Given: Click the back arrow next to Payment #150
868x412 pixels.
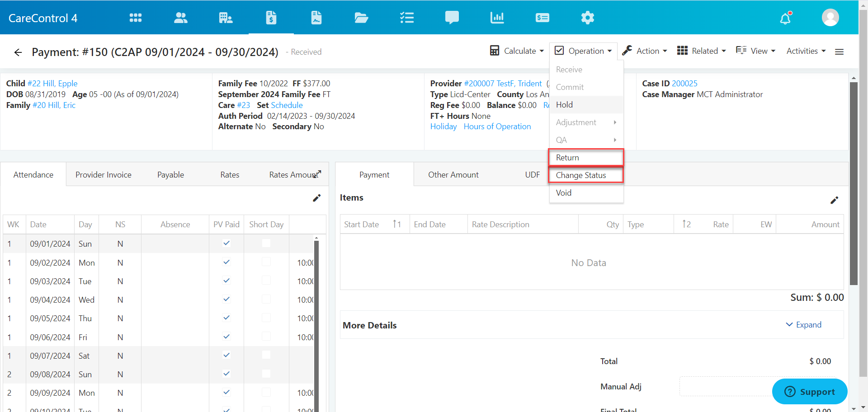Looking at the screenshot, I should pyautogui.click(x=18, y=52).
